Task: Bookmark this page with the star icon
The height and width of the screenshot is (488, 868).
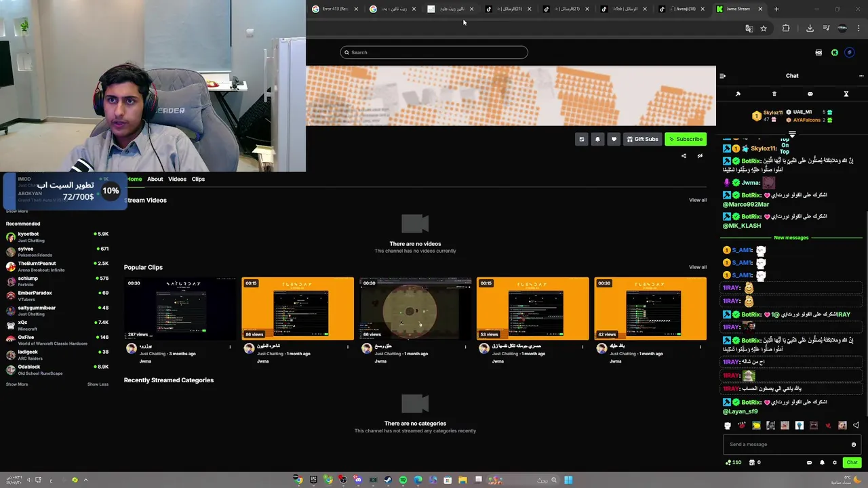Action: [764, 28]
